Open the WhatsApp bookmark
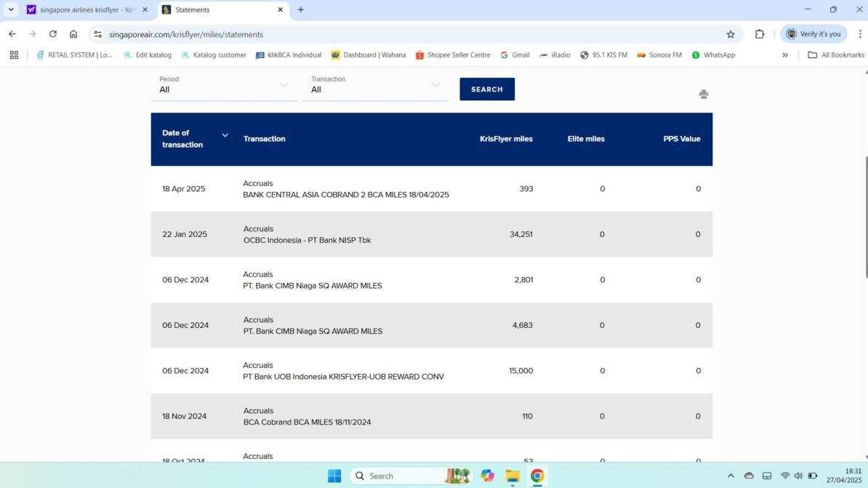The height and width of the screenshot is (488, 868). [x=714, y=55]
